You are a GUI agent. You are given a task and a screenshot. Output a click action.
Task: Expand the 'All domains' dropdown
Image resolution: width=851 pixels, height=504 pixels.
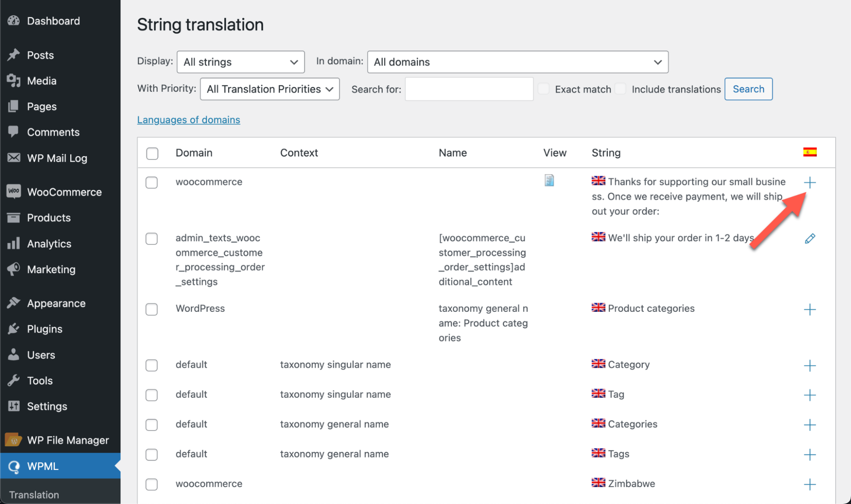[x=517, y=62]
